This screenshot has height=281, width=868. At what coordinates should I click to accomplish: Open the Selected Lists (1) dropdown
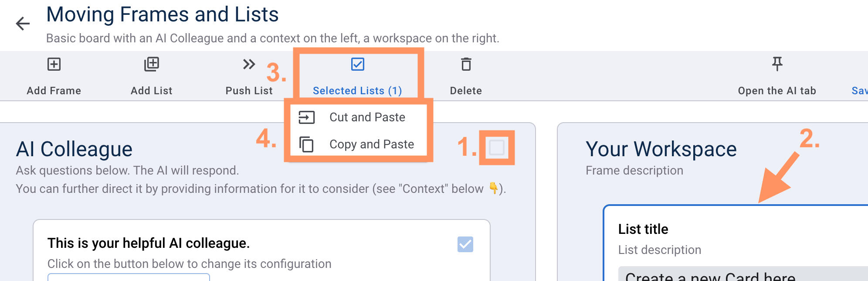point(357,91)
